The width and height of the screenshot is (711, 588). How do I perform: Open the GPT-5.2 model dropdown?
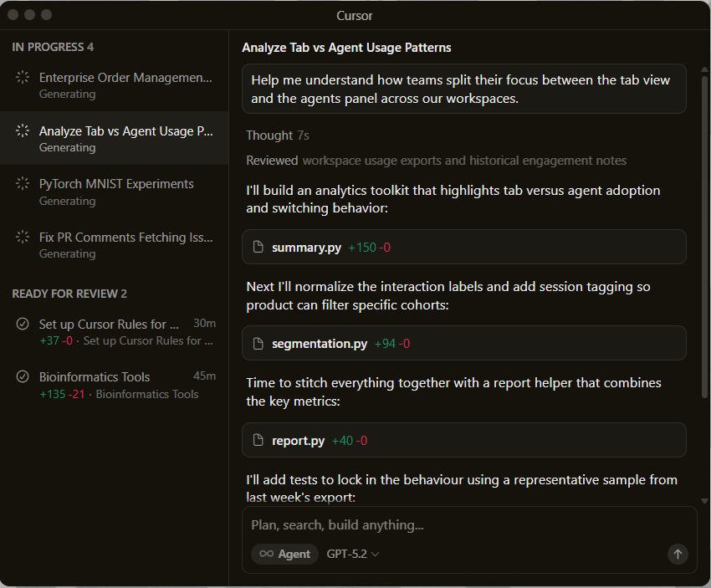click(x=353, y=554)
